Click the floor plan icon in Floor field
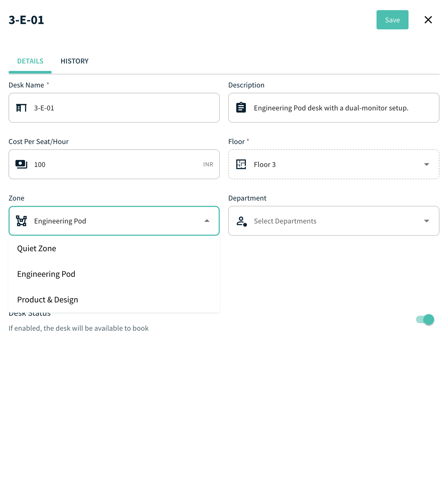The image size is (448, 480). point(241,164)
